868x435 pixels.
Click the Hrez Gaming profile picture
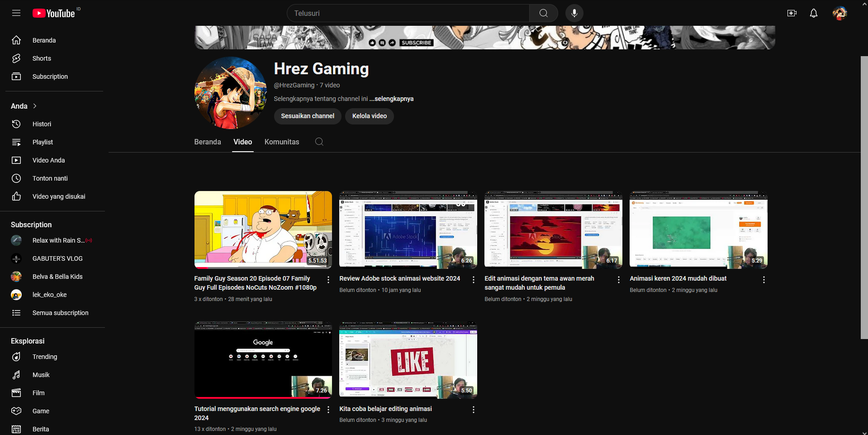[230, 93]
